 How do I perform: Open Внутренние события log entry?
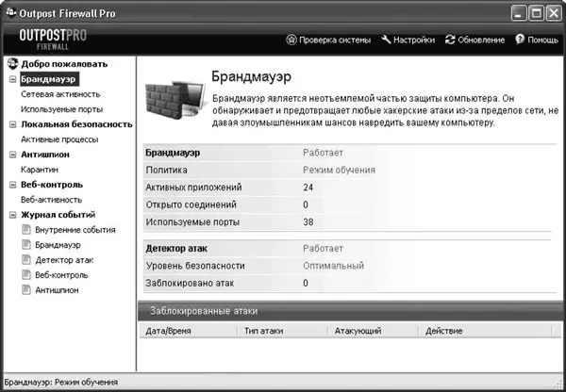click(x=75, y=230)
